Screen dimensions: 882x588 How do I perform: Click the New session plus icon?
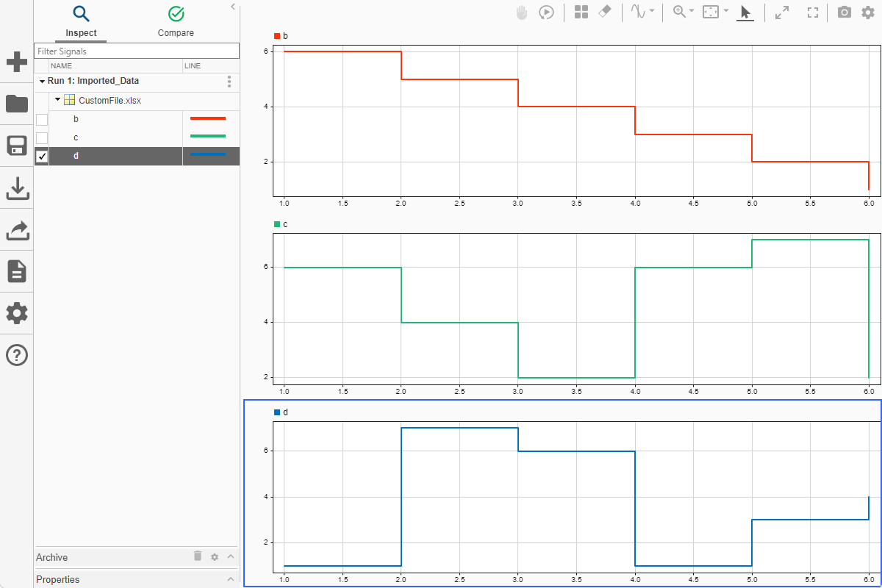[17, 62]
